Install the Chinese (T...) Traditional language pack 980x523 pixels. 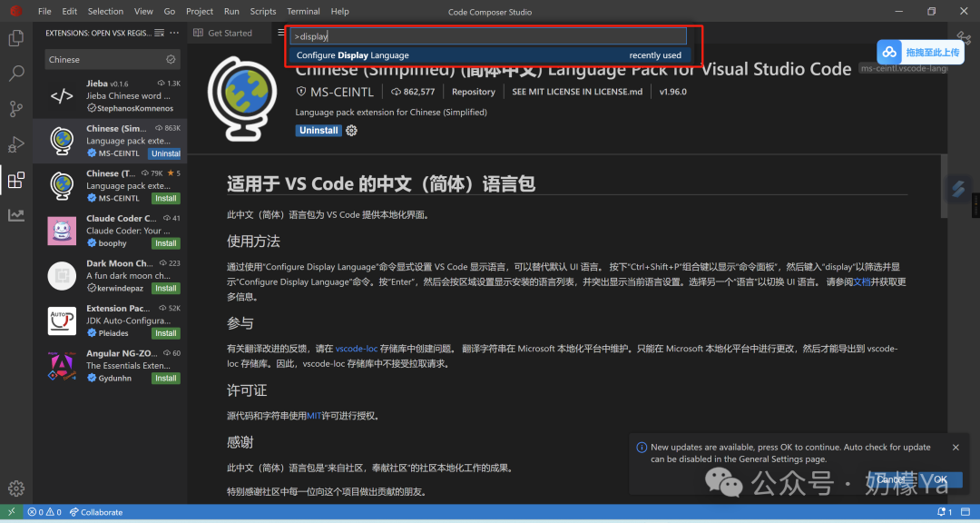166,198
